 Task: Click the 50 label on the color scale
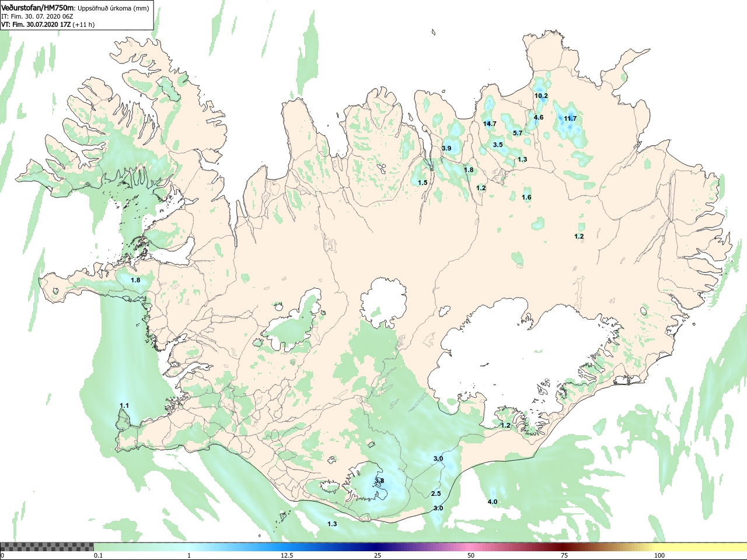471,555
